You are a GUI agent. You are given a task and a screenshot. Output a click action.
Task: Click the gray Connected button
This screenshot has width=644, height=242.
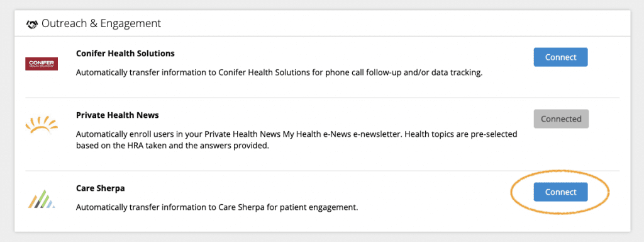coord(561,119)
